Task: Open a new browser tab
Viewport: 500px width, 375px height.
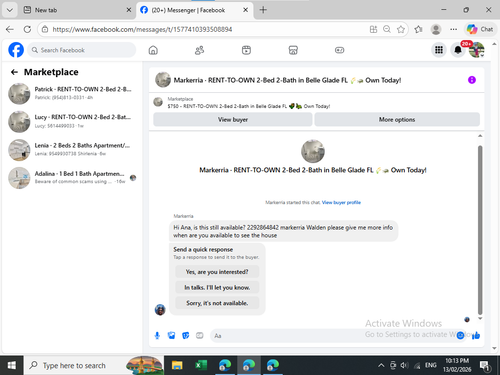Action: point(263,10)
